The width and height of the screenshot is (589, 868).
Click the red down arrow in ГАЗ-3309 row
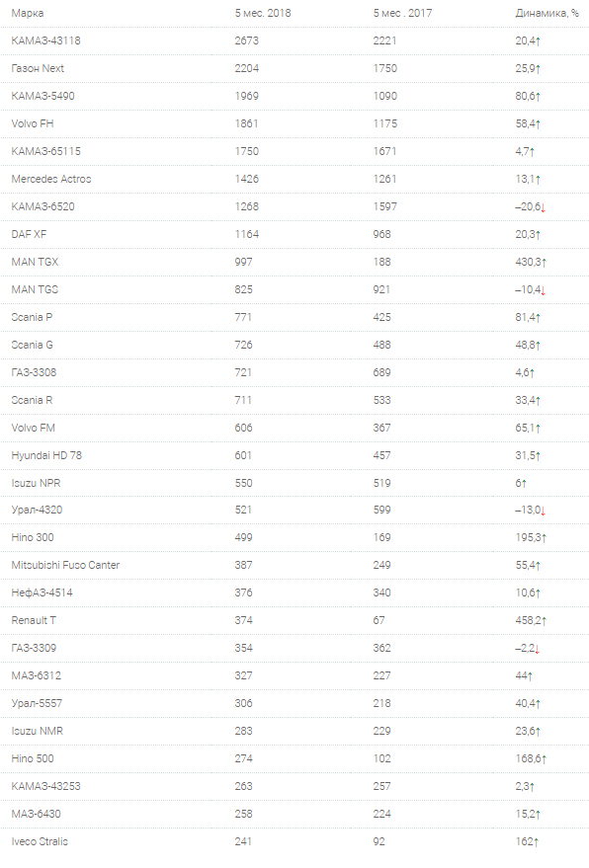pos(538,650)
